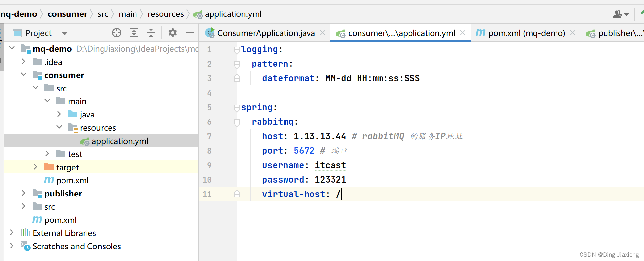Click the consumer module folder icon
Screen dimensions: 644x261
[x=37, y=75]
